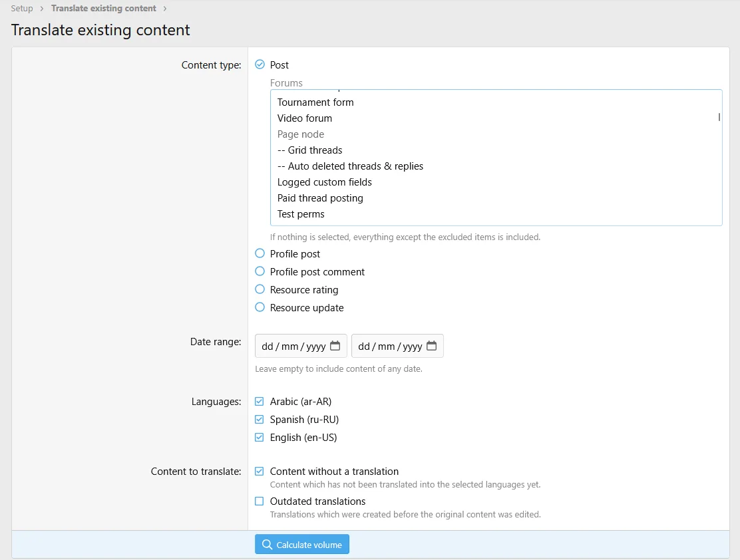The image size is (740, 560).
Task: Select Logged custom fields forum
Action: 496,183
